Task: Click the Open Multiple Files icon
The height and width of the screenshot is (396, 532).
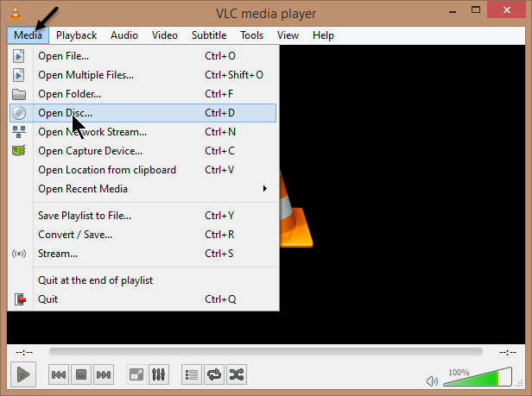Action: coord(19,75)
